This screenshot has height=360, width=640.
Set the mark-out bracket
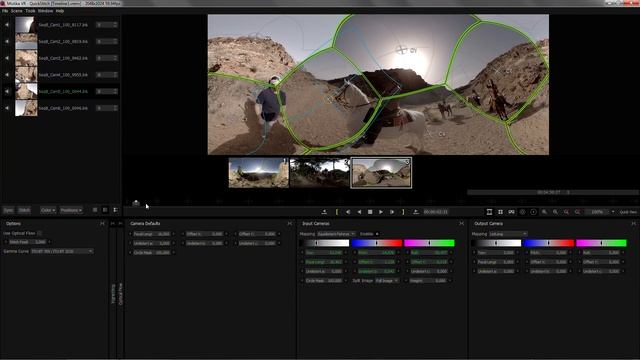(x=403, y=212)
